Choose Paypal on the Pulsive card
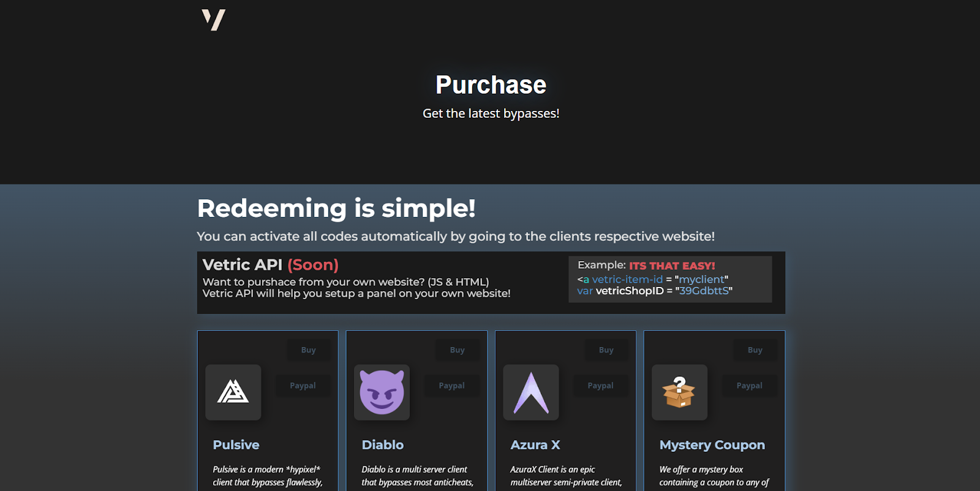This screenshot has width=980, height=491. (303, 386)
